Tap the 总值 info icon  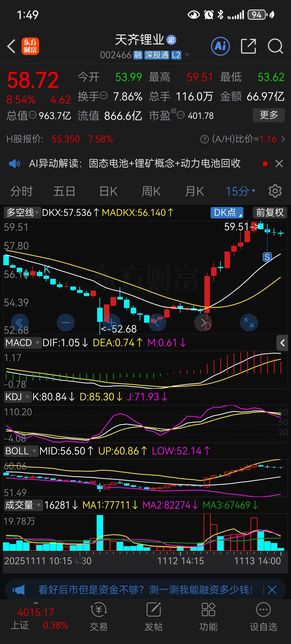pos(33,115)
